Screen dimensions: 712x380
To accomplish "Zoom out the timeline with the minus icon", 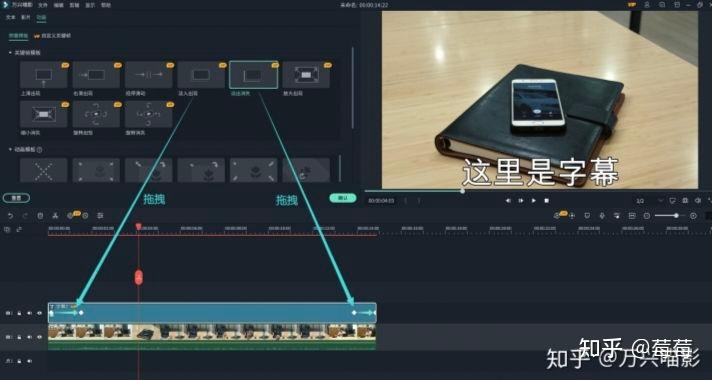I will click(x=647, y=216).
